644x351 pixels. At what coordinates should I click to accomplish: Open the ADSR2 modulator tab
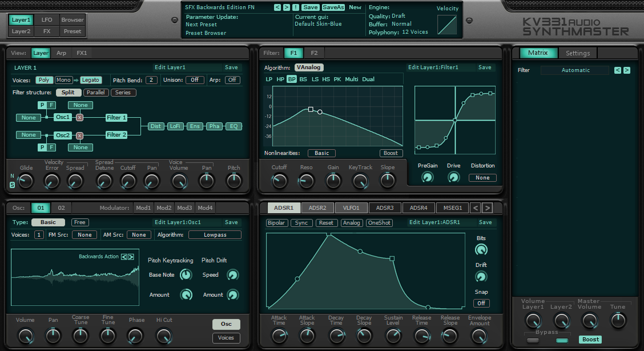click(x=317, y=208)
